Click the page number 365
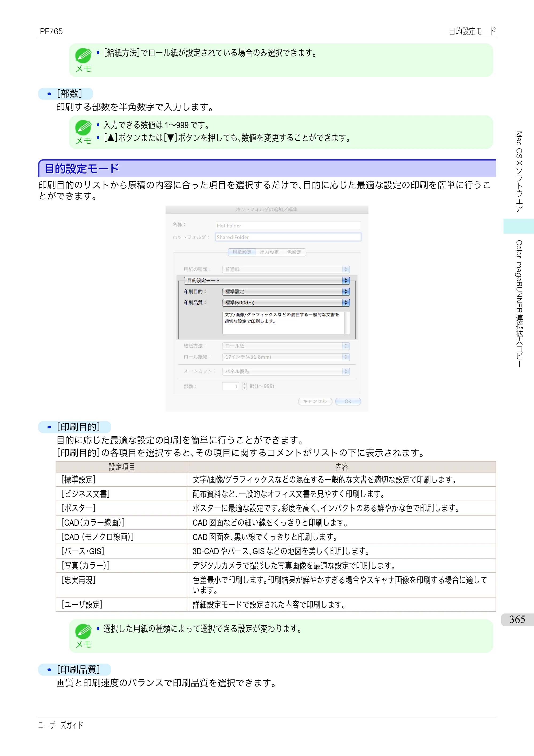534x756 pixels. click(517, 619)
